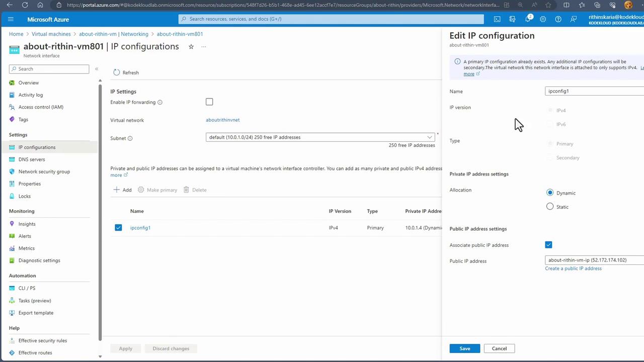This screenshot has width=644, height=362.
Task: Open the browser favorites list icon
Action: click(x=582, y=5)
